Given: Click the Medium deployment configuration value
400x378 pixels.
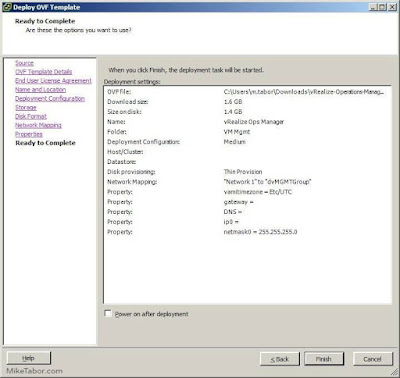Looking at the screenshot, I should 235,142.
